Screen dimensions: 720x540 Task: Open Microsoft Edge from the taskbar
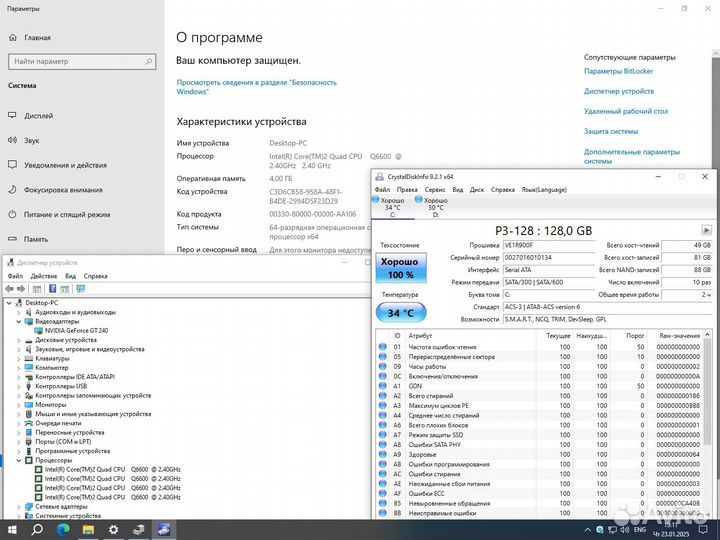click(62, 529)
